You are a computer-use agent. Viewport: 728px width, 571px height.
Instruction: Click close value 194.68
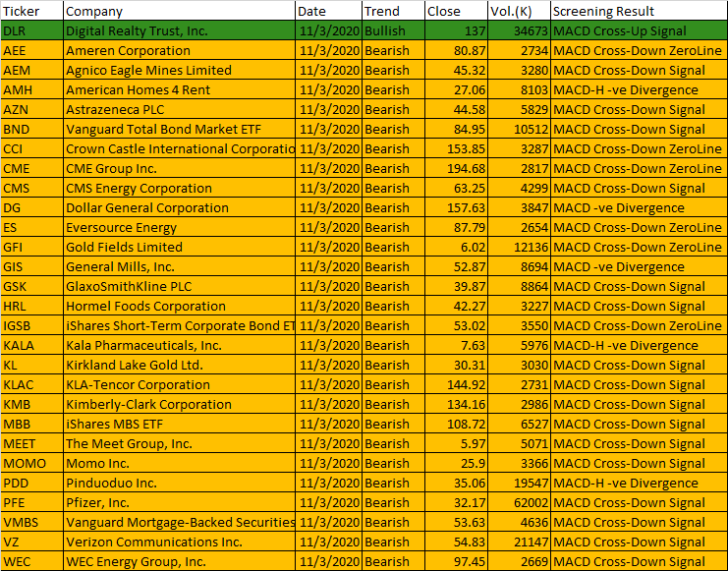point(457,168)
